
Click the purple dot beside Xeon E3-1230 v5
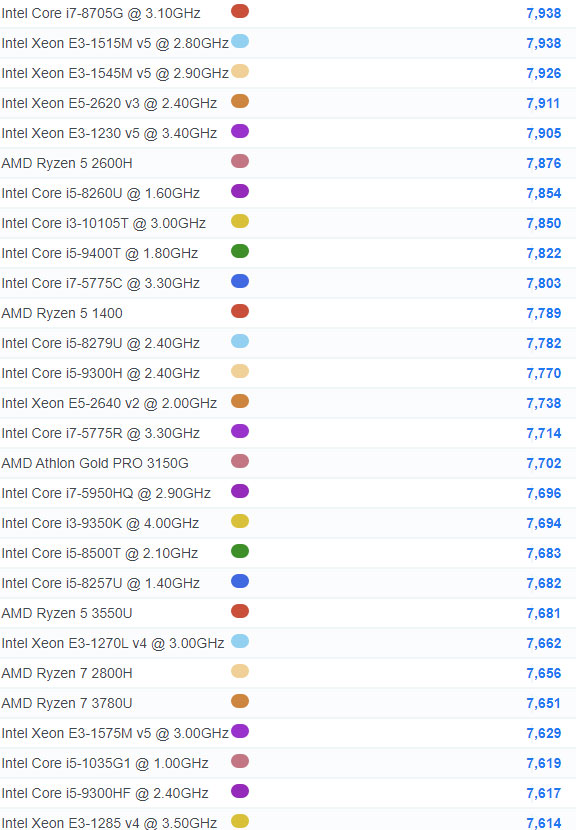click(x=240, y=131)
